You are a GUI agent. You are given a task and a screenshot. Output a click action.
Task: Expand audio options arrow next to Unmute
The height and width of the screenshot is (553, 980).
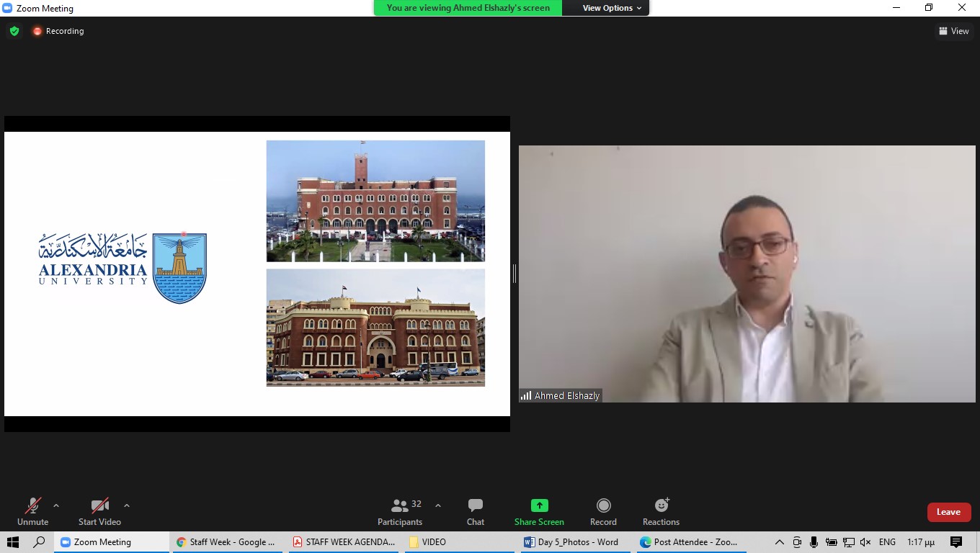click(56, 505)
